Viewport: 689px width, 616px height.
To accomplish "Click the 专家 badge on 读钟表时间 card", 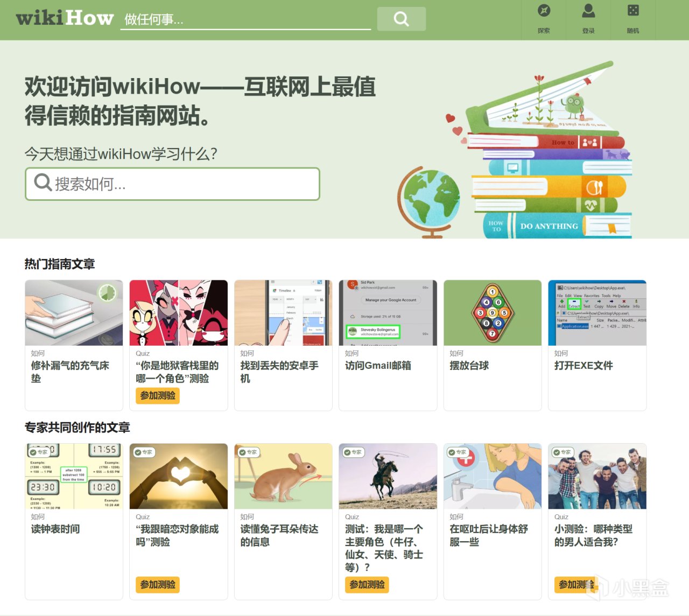I will [39, 452].
